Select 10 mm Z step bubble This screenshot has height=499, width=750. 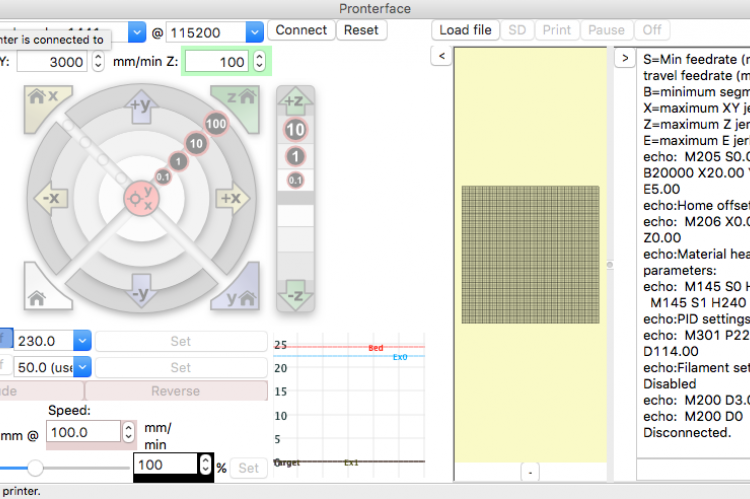point(295,130)
